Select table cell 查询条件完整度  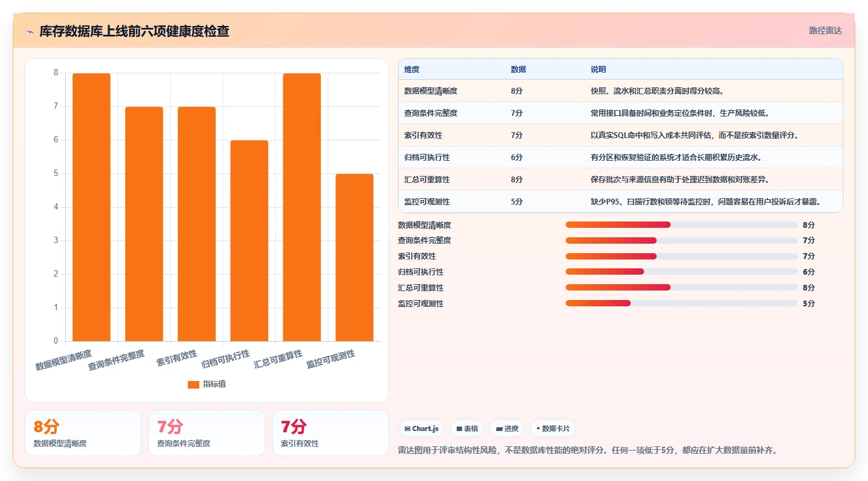[x=431, y=113]
